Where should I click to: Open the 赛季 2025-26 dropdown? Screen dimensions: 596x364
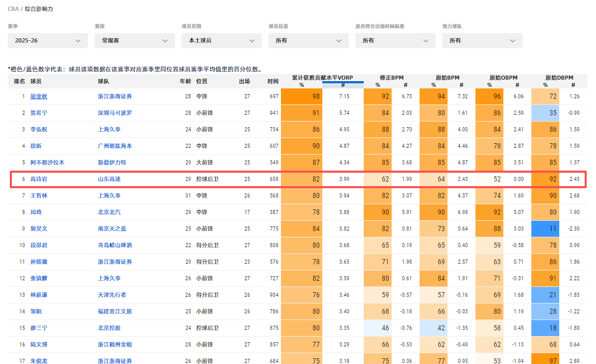point(48,41)
